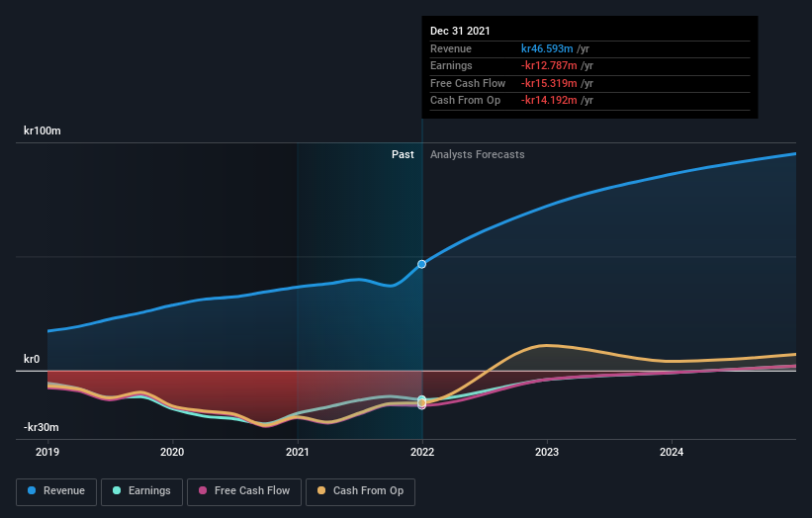Image resolution: width=812 pixels, height=518 pixels.
Task: Click the kr46.593m revenue value
Action: click(x=547, y=48)
